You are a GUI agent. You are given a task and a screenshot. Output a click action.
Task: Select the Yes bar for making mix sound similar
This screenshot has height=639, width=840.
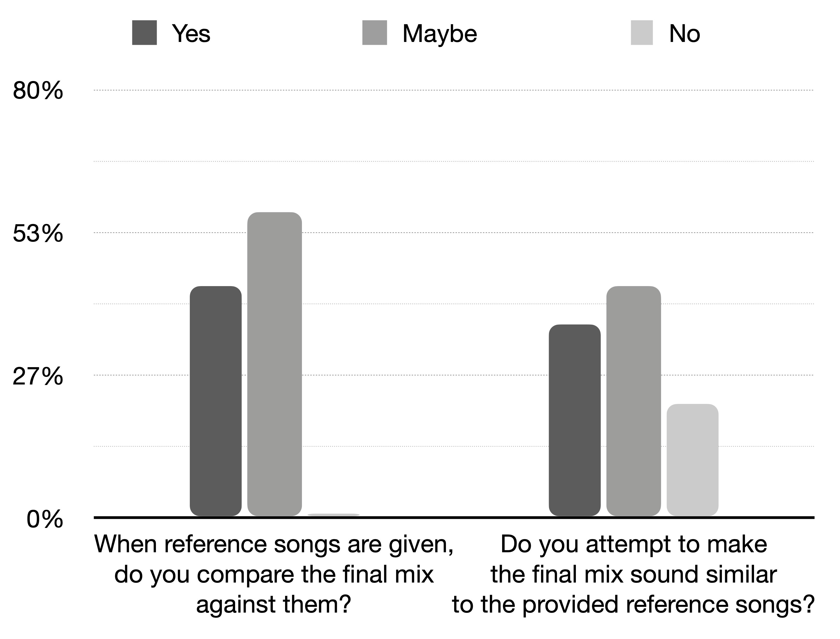coord(574,420)
